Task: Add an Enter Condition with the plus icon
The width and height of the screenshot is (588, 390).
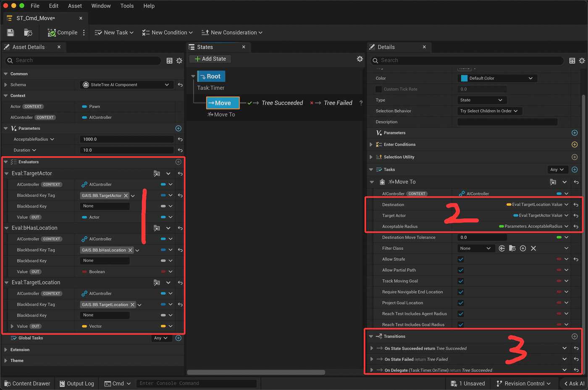Action: point(575,144)
